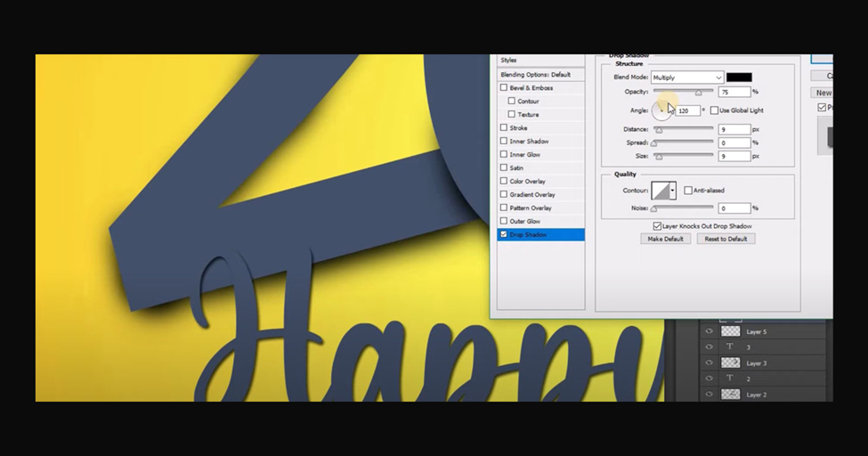
Task: Enable the Color Overlay checkbox
Action: (504, 181)
